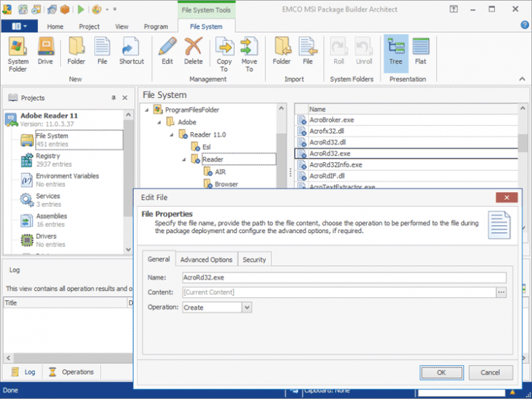Open the Operations bottom tab
532x399 pixels.
[72, 372]
